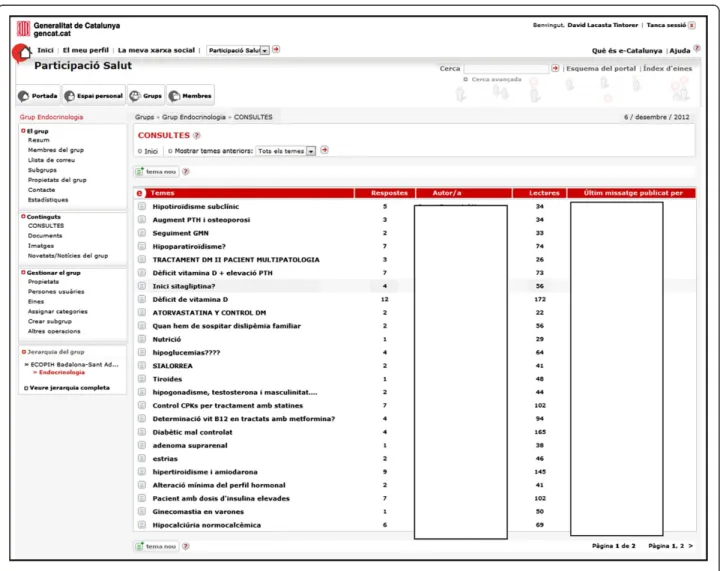Click top tema nou button

[x=156, y=172]
